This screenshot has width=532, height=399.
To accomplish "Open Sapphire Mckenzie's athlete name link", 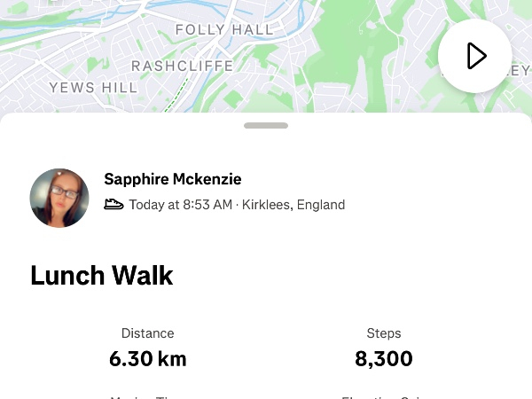I will (173, 179).
